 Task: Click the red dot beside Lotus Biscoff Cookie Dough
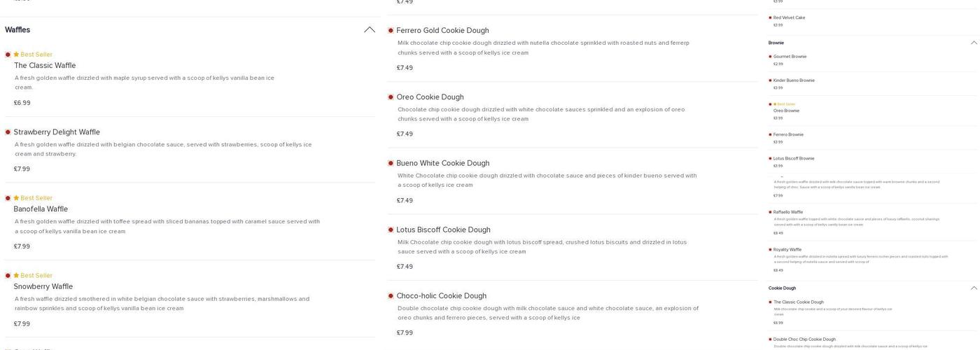391,230
